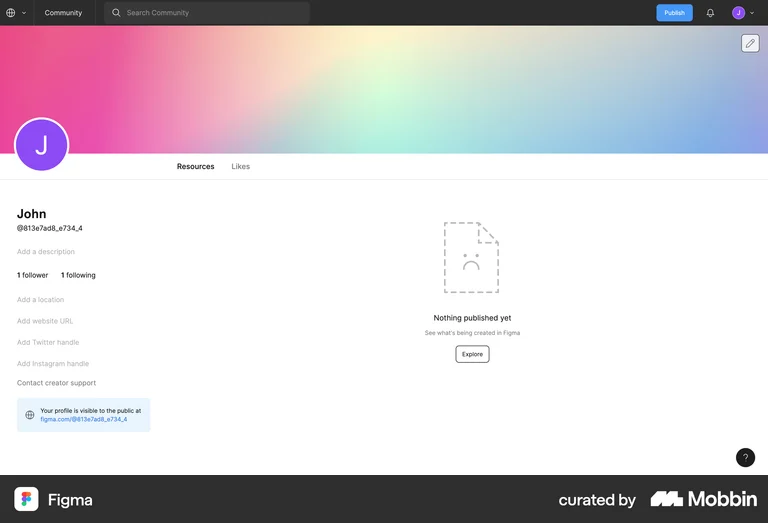
Task: Click the Explore button
Action: pos(472,354)
